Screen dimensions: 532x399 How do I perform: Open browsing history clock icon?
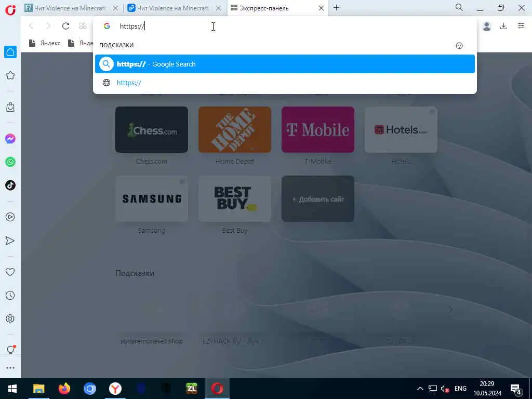(x=10, y=295)
